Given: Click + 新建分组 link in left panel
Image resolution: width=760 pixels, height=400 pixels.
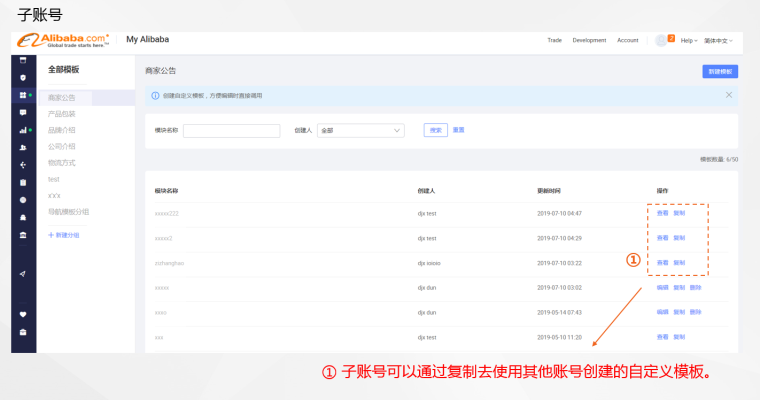Looking at the screenshot, I should (x=63, y=235).
